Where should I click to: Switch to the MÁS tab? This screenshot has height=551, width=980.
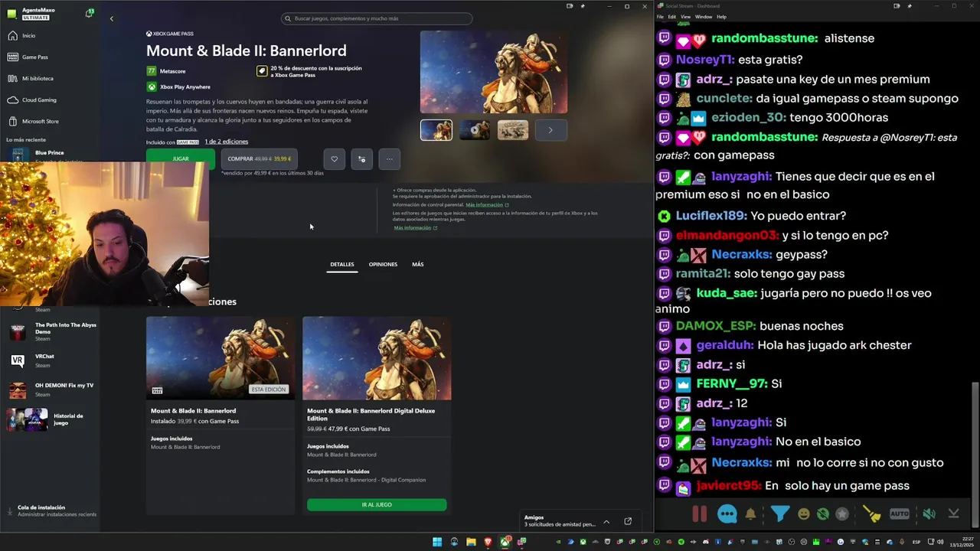coord(417,264)
